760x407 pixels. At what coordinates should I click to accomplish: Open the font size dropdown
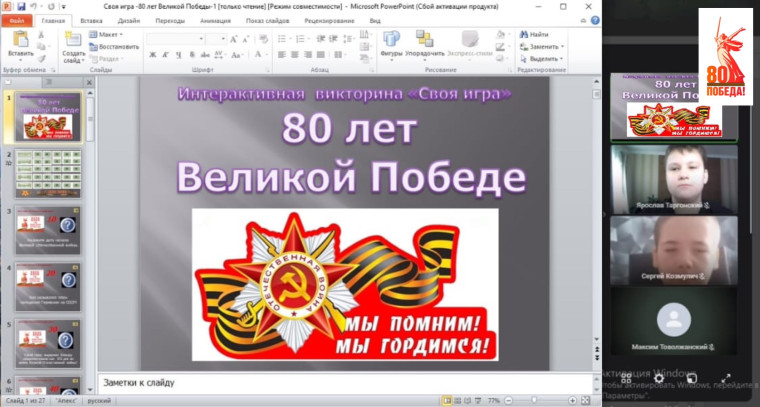(x=223, y=39)
